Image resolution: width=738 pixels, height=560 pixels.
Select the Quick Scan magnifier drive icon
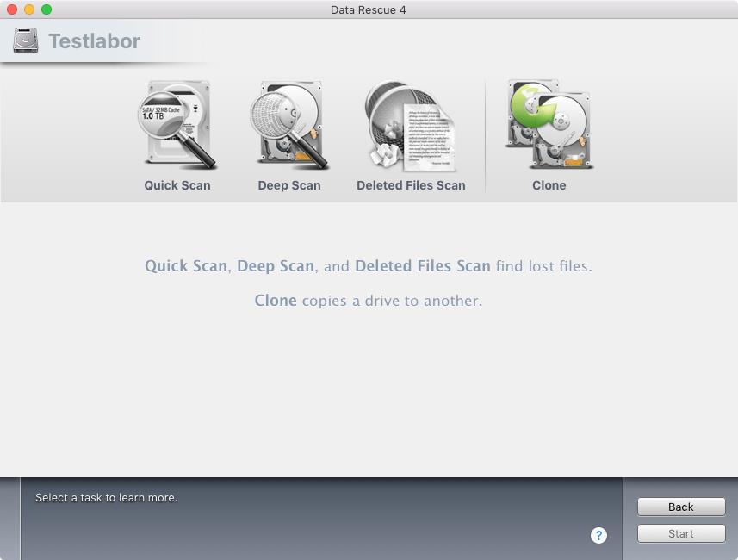pos(177,125)
